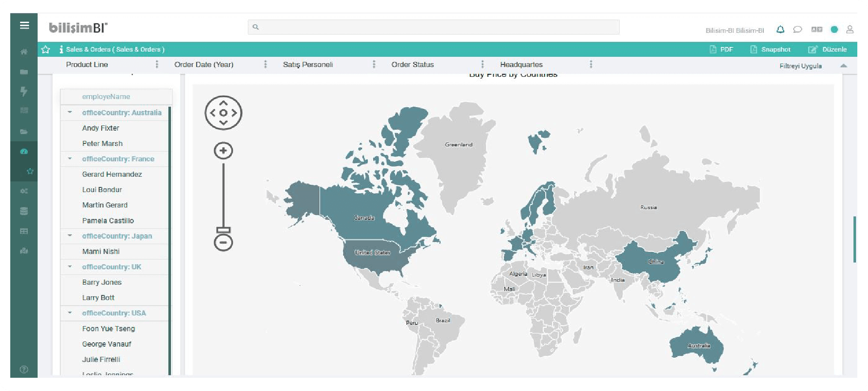The width and height of the screenshot is (868, 391).
Task: Export the dashboard as PDF
Action: pos(721,50)
